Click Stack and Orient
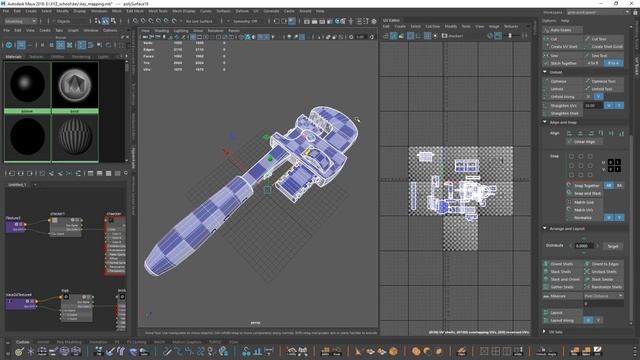 pyautogui.click(x=562, y=279)
